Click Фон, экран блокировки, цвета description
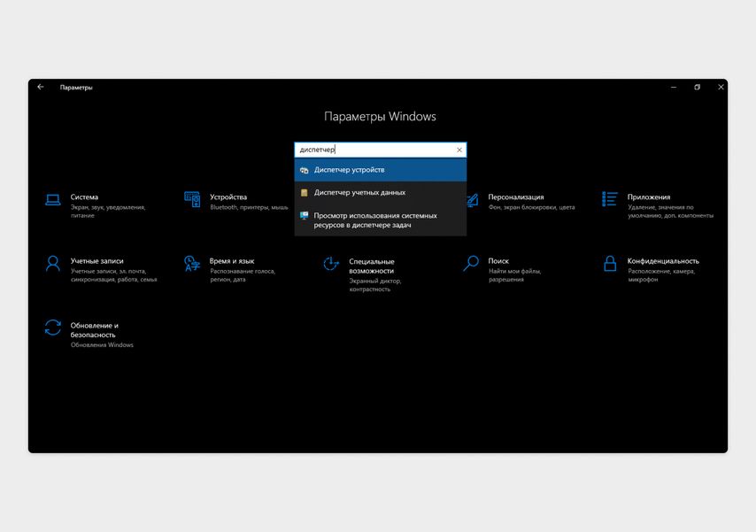This screenshot has width=756, height=532. coord(531,207)
